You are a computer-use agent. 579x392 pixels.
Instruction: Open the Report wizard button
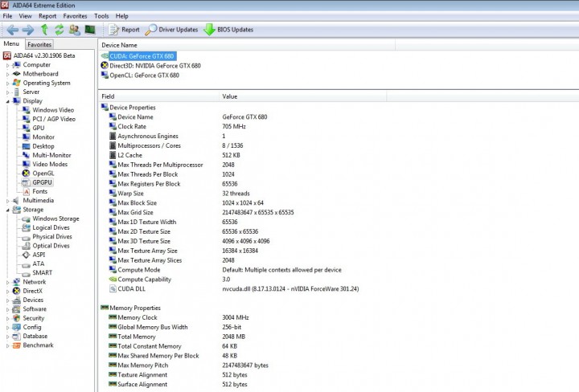tap(124, 30)
